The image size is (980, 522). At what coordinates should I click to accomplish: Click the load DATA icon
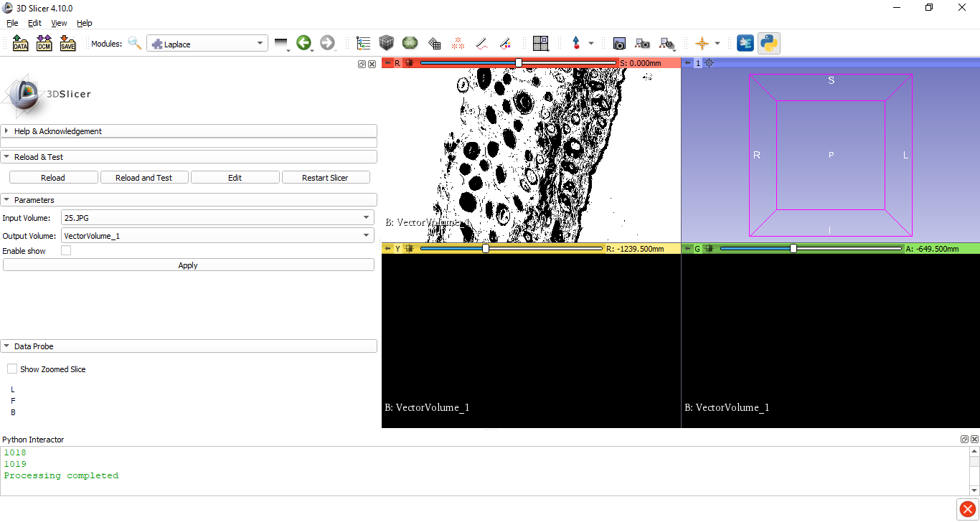pos(21,44)
